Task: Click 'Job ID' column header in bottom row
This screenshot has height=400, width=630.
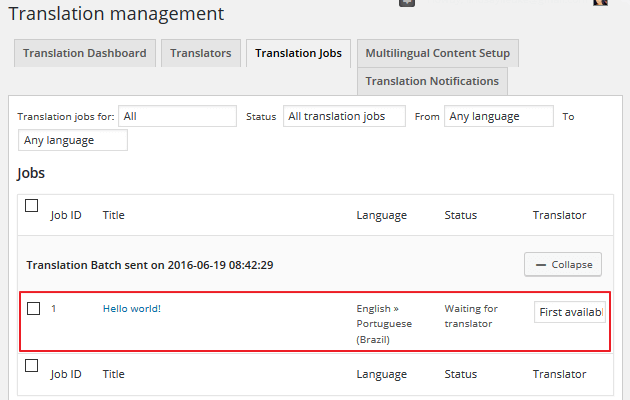Action: 66,374
